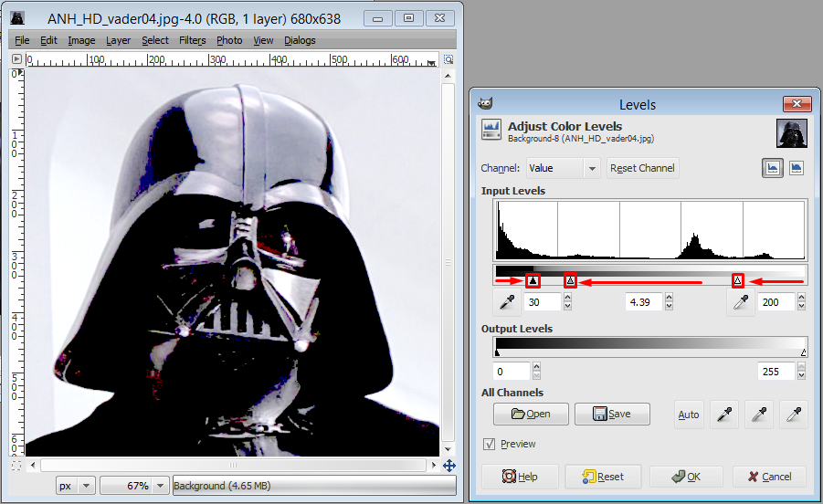Select All Channels white point eyedropper
Image resolution: width=823 pixels, height=504 pixels.
(x=794, y=415)
